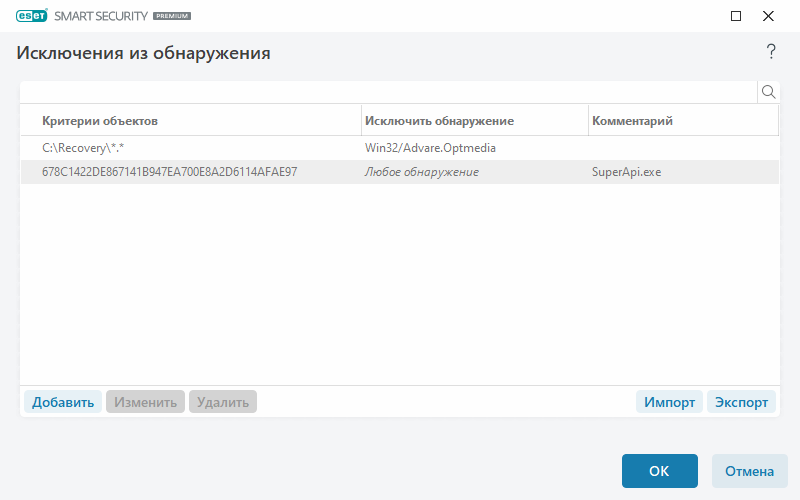The width and height of the screenshot is (800, 500).
Task: Focus the exclusions search field
Action: click(x=389, y=92)
